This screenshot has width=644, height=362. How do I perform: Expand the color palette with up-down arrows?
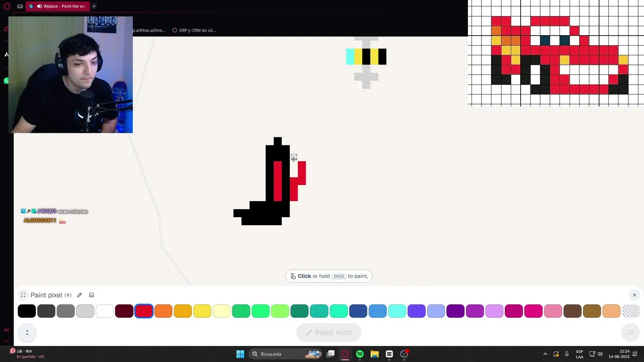(27, 332)
